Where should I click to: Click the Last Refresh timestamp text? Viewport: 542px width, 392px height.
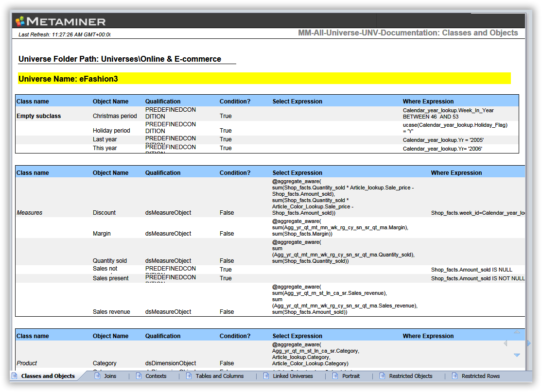click(x=64, y=34)
